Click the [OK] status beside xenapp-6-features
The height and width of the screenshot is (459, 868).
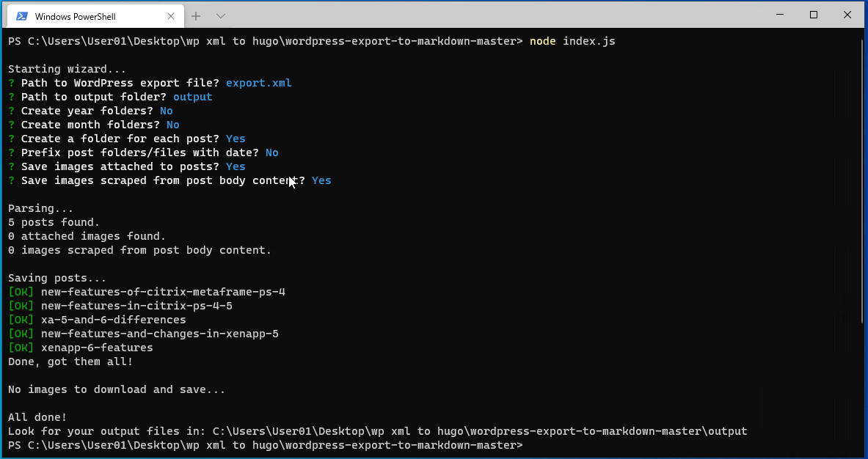[x=21, y=348]
